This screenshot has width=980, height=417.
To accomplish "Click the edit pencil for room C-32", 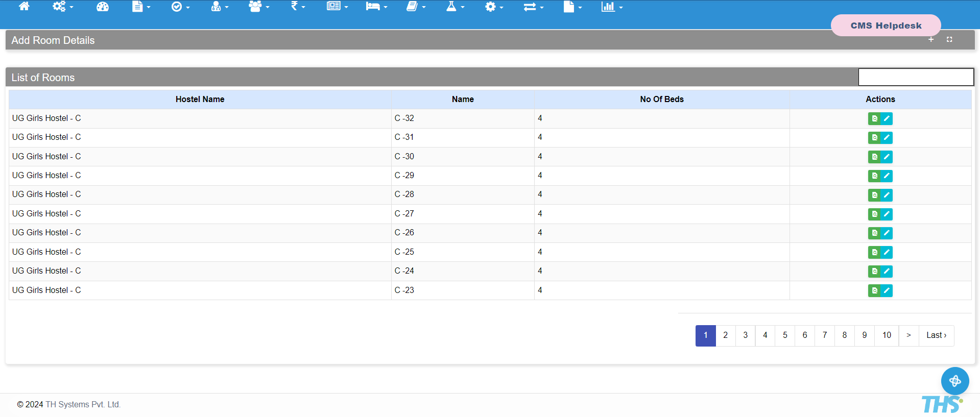I will click(887, 118).
